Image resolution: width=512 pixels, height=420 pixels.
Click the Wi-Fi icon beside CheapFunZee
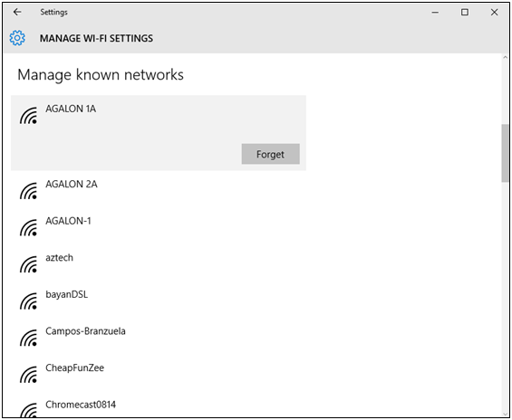pyautogui.click(x=28, y=375)
